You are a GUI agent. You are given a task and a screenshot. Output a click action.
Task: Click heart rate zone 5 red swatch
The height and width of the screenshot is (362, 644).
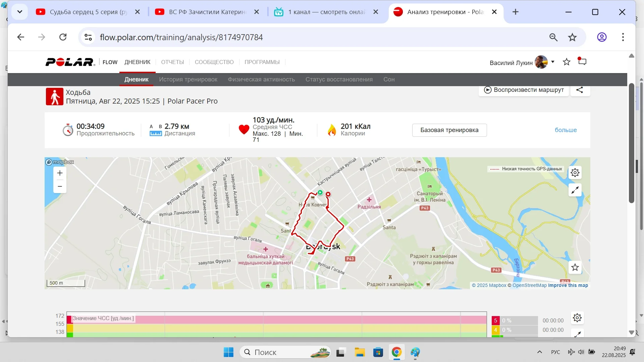point(495,320)
